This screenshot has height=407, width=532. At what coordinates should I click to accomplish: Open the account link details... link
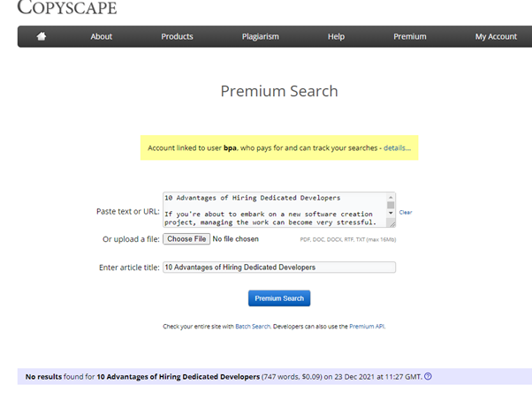click(x=397, y=148)
